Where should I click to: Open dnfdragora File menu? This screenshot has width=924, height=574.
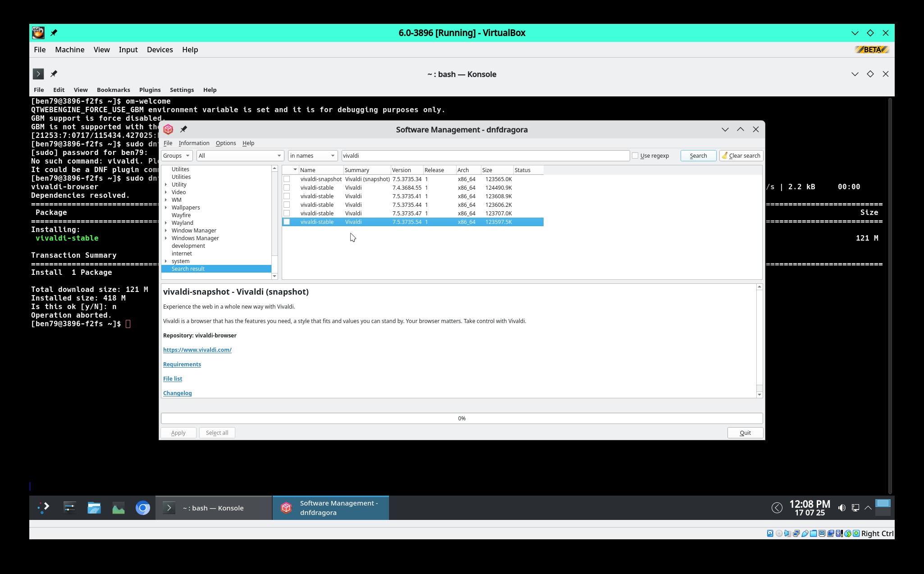168,143
